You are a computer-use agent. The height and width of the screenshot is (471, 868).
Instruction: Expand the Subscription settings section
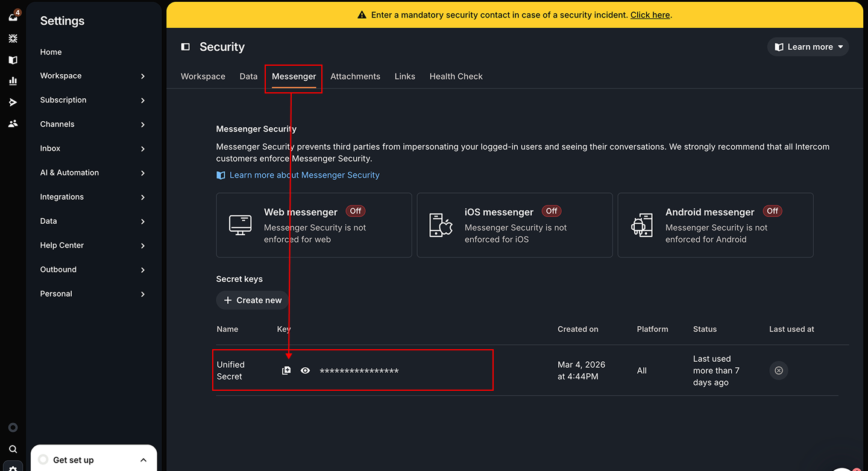[93, 100]
